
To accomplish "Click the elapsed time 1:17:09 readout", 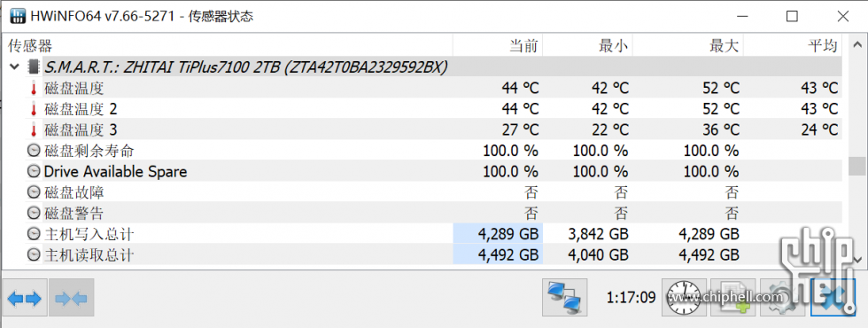I will click(631, 298).
